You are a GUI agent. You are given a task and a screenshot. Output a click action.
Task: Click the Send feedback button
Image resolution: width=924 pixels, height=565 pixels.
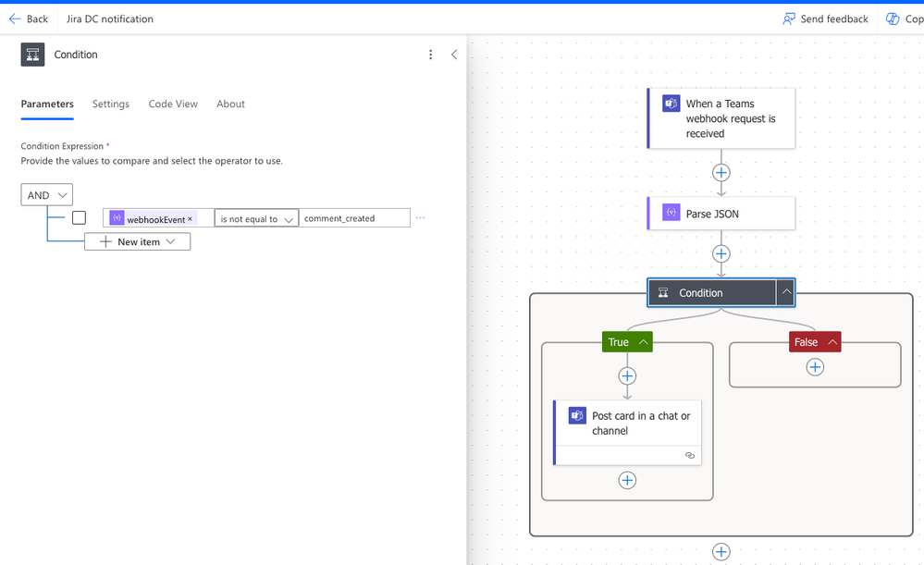(825, 18)
